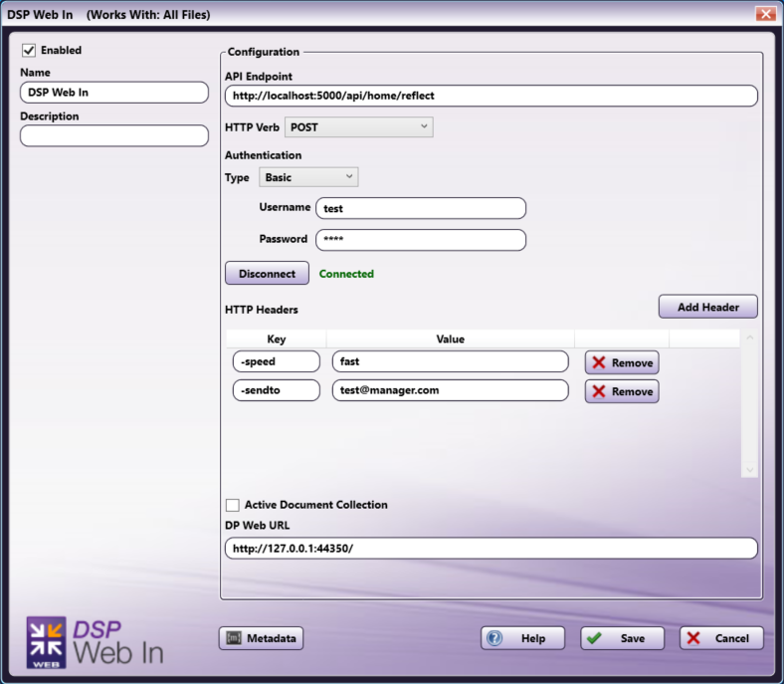784x684 pixels.
Task: Click the Name field containing DSP Web In
Action: 114,93
